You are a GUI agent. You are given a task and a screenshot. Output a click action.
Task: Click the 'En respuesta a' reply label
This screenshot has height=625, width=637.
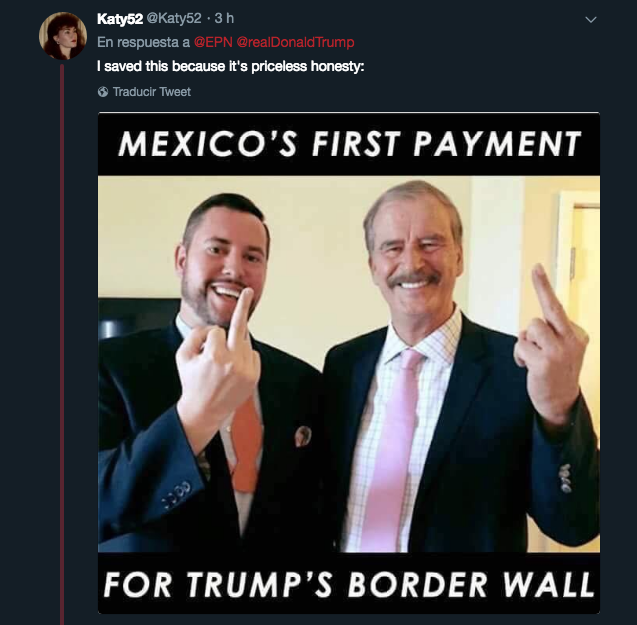(x=144, y=42)
